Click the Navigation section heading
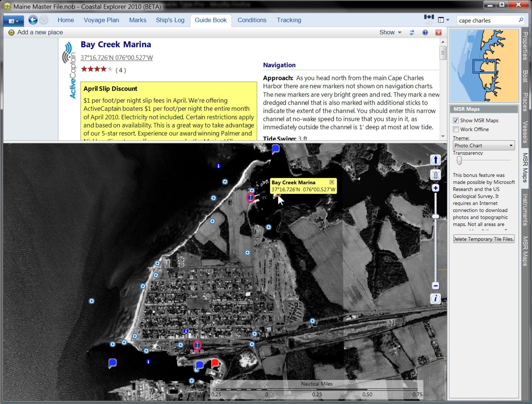The image size is (532, 404). click(x=279, y=65)
